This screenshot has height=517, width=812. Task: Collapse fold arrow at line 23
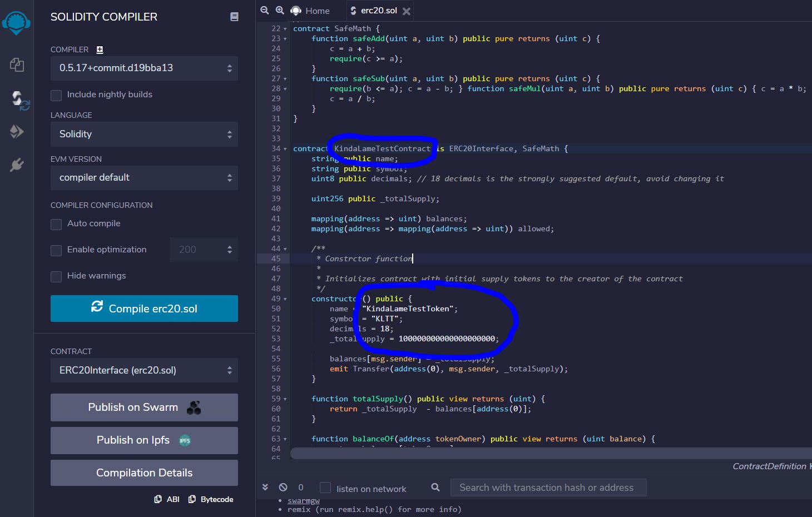(x=285, y=39)
